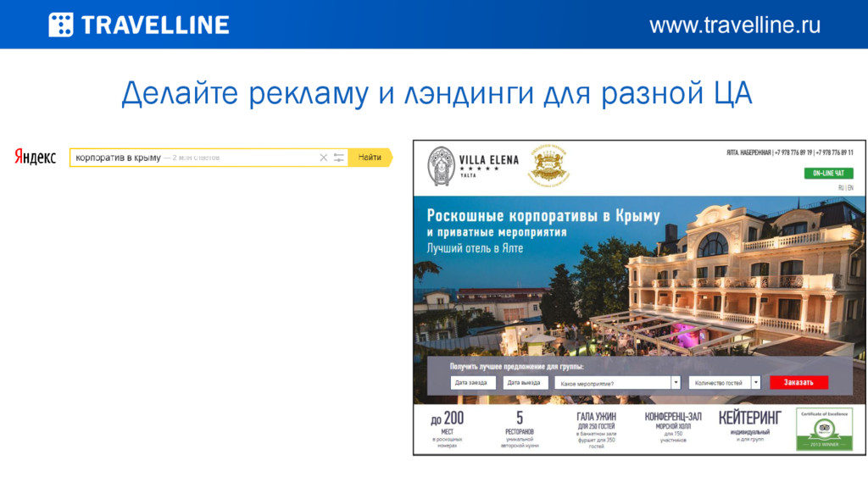Switch site language to EN
Viewport: 868px width, 488px height.
click(x=850, y=188)
